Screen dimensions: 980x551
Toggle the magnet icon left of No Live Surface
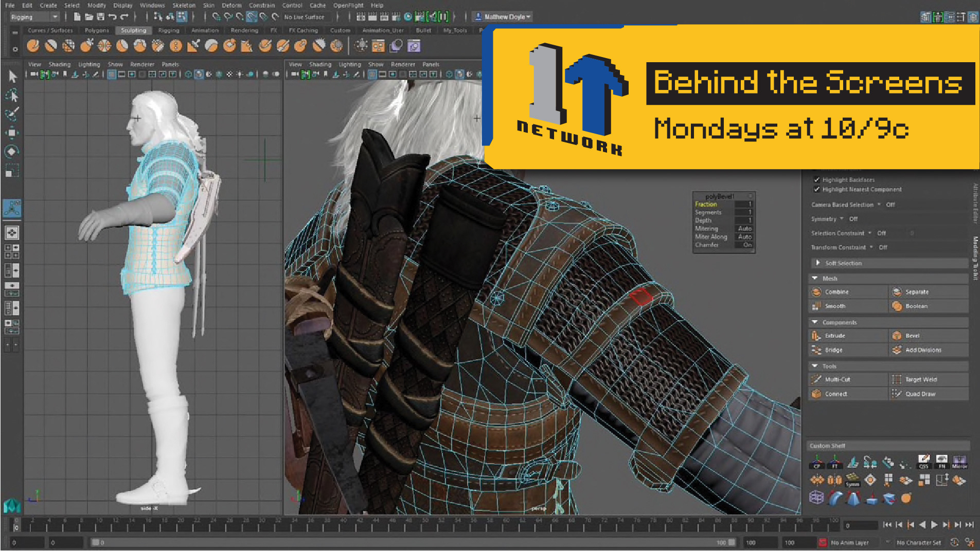275,17
